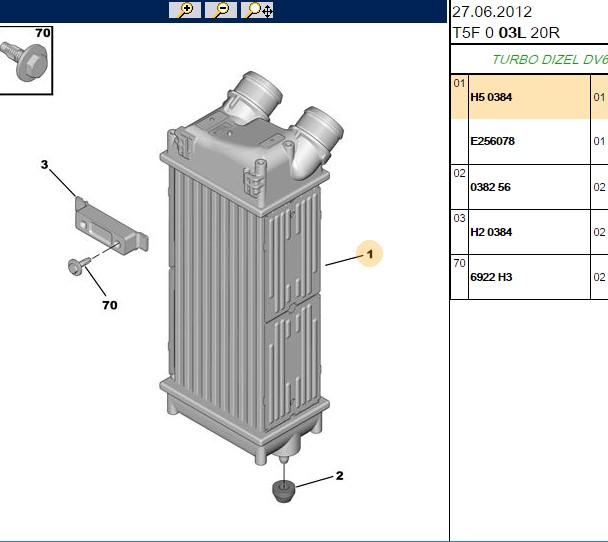The image size is (608, 542).
Task: Click reference cell 01 in parts table
Action: tap(459, 83)
